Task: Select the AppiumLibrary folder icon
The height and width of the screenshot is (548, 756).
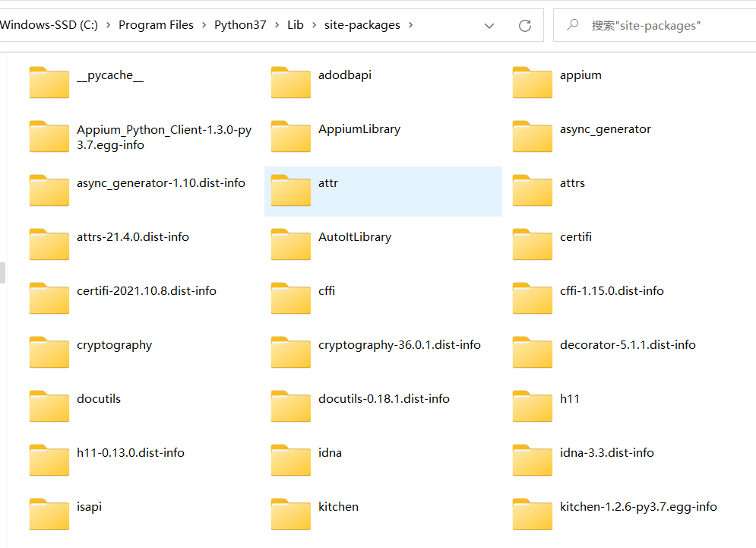Action: click(x=291, y=137)
